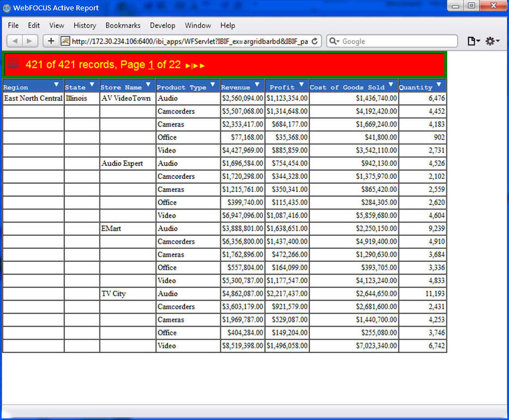Click revenue value $1,969,787.00
The image size is (509, 420).
point(242,320)
